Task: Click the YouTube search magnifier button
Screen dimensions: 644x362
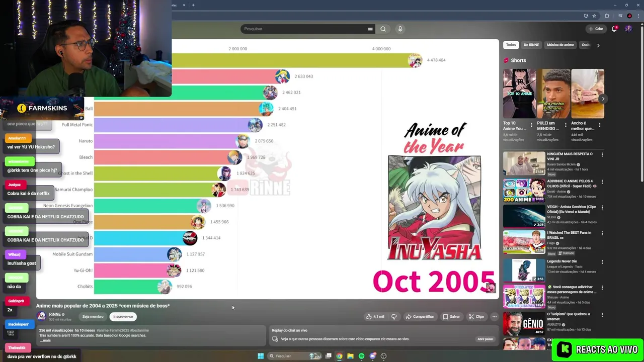Action: click(383, 29)
